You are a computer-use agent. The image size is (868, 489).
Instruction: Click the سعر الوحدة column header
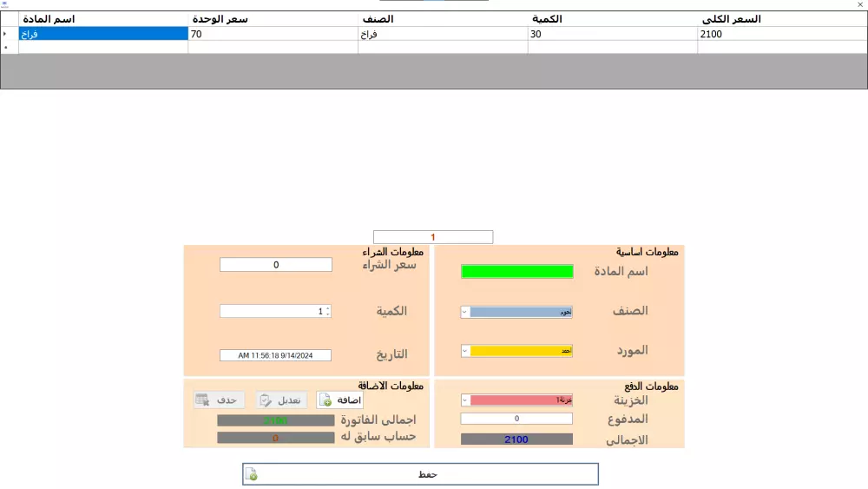pos(273,19)
